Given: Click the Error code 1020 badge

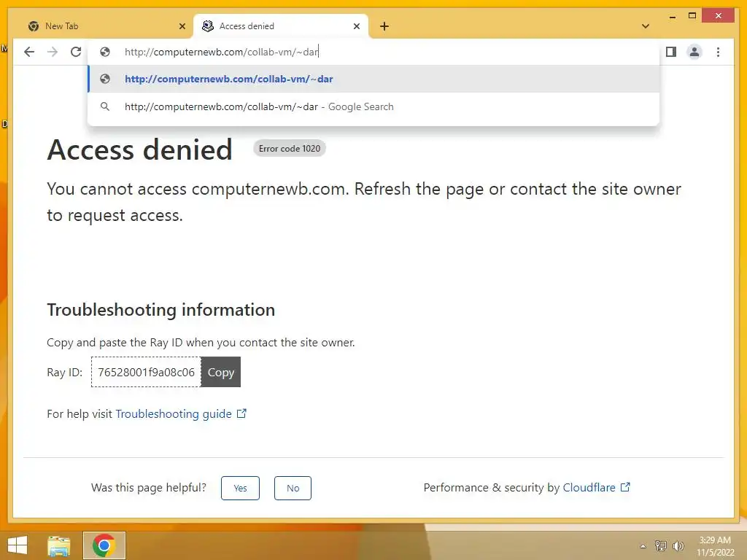Looking at the screenshot, I should pyautogui.click(x=290, y=149).
